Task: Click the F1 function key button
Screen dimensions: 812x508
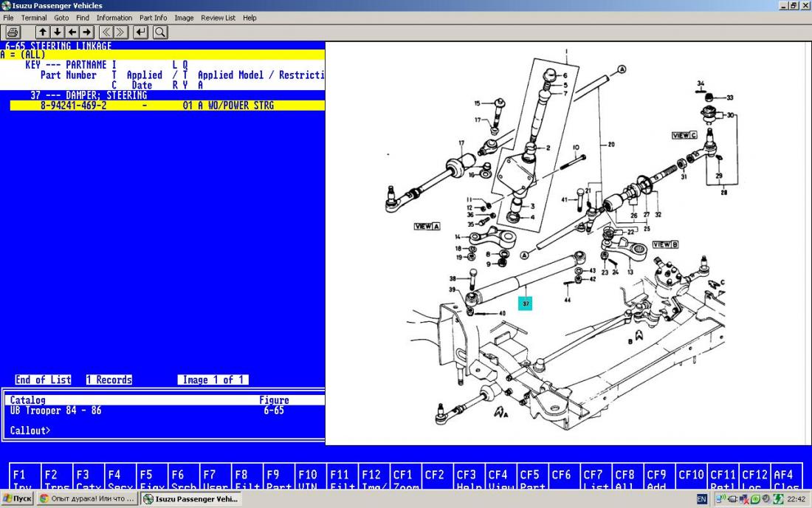Action: 24,476
